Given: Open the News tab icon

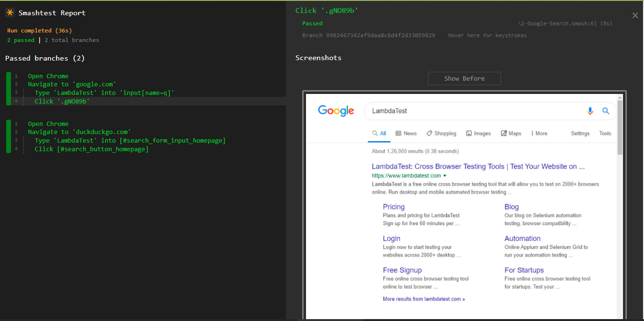Looking at the screenshot, I should tap(399, 134).
